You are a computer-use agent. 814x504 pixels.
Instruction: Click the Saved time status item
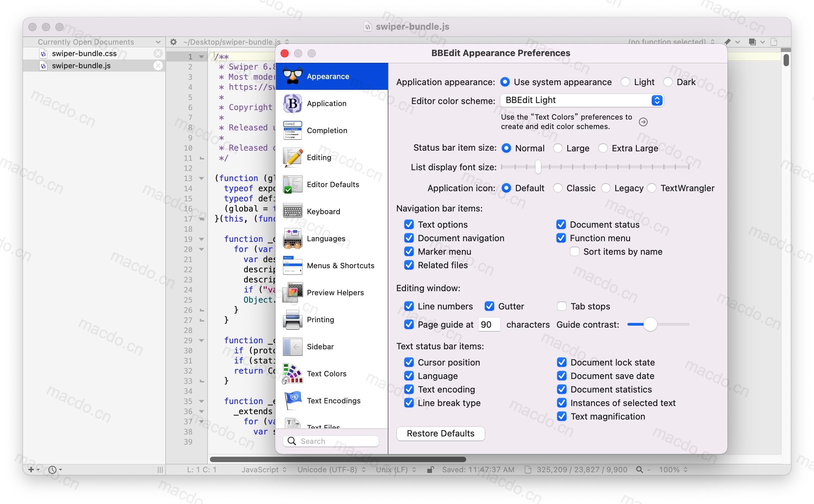478,470
